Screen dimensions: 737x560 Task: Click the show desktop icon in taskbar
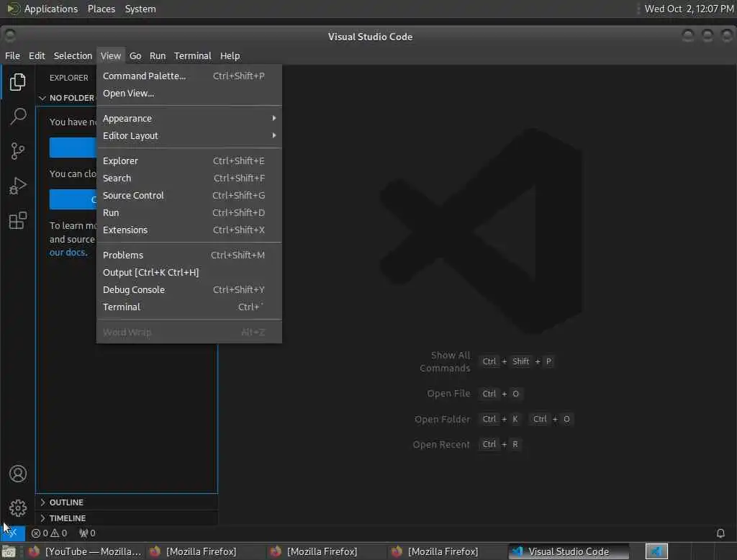(x=9, y=551)
